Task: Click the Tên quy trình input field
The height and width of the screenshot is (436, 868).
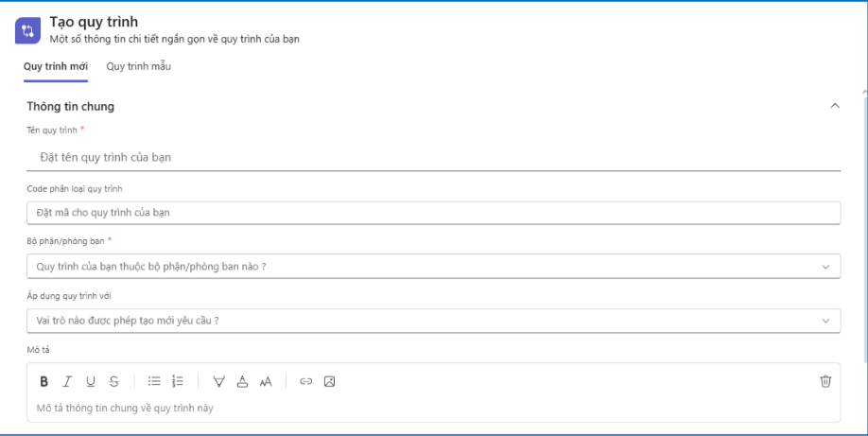Action: 433,157
